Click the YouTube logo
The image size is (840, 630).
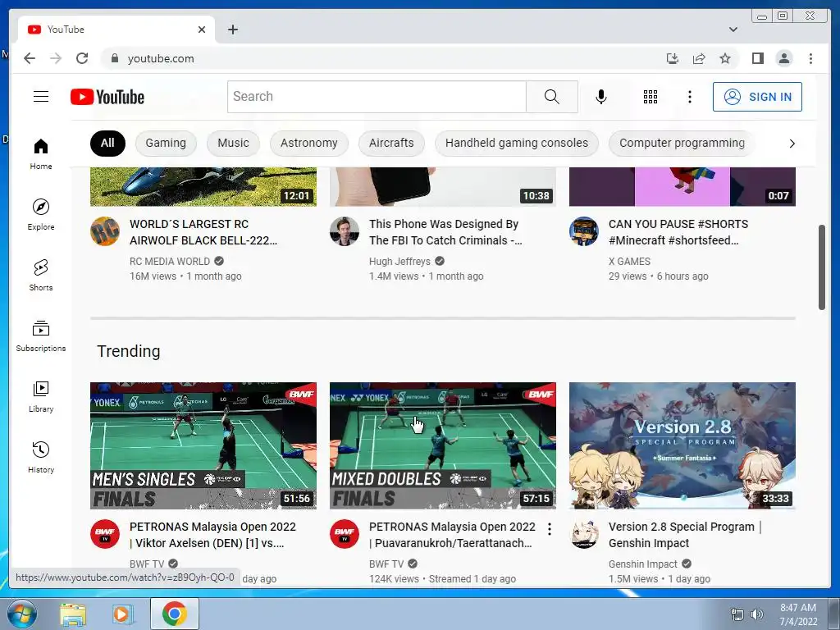(107, 97)
